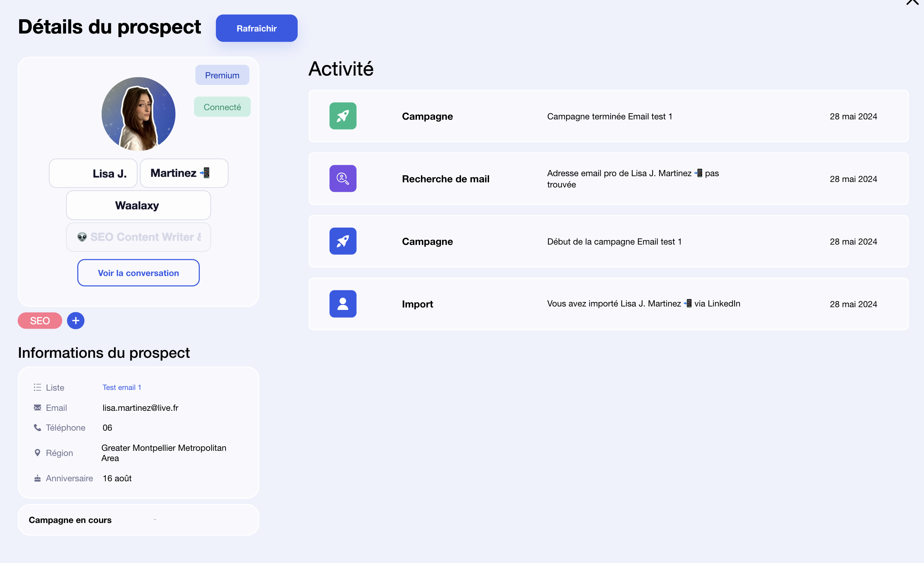Toggle the SEO content writer job title
Image resolution: width=924 pixels, height=563 pixels.
(138, 237)
